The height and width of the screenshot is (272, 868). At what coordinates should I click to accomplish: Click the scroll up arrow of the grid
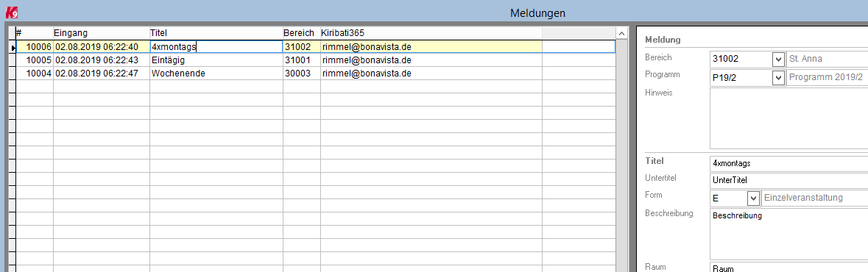pyautogui.click(x=621, y=34)
